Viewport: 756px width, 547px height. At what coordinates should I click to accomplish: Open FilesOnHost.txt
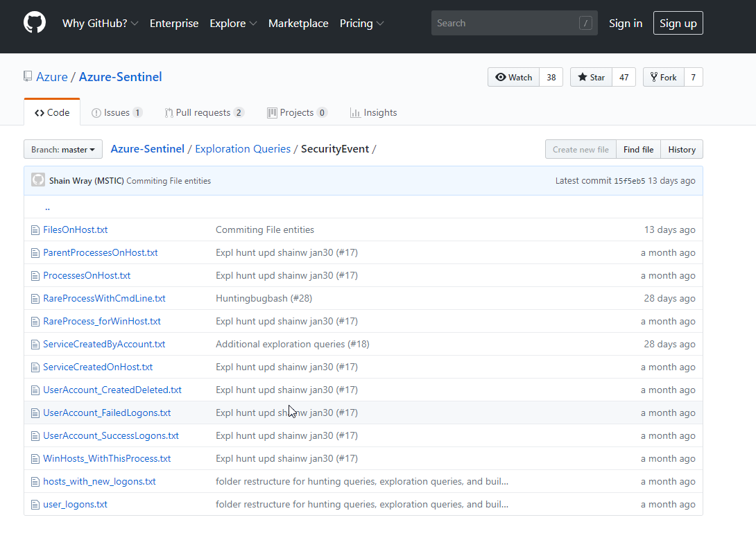tap(75, 230)
